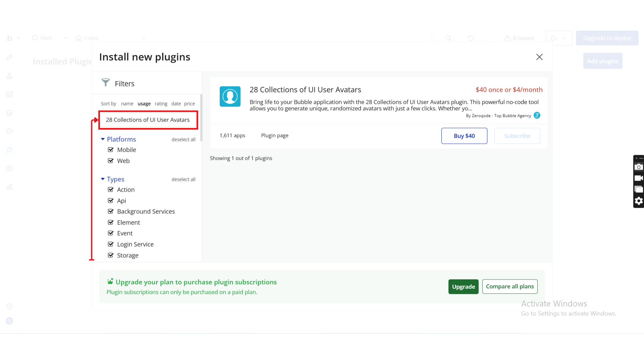Click the camera screenshot icon on side widget
This screenshot has width=644, height=362.
(639, 167)
